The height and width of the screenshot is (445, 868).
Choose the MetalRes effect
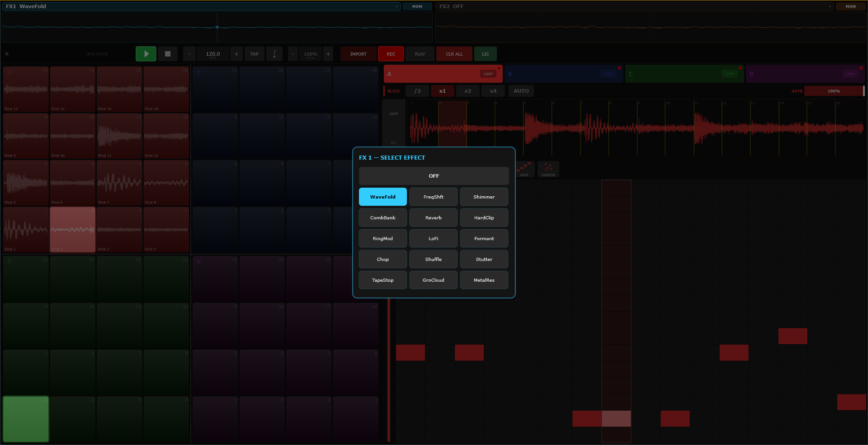tap(484, 280)
